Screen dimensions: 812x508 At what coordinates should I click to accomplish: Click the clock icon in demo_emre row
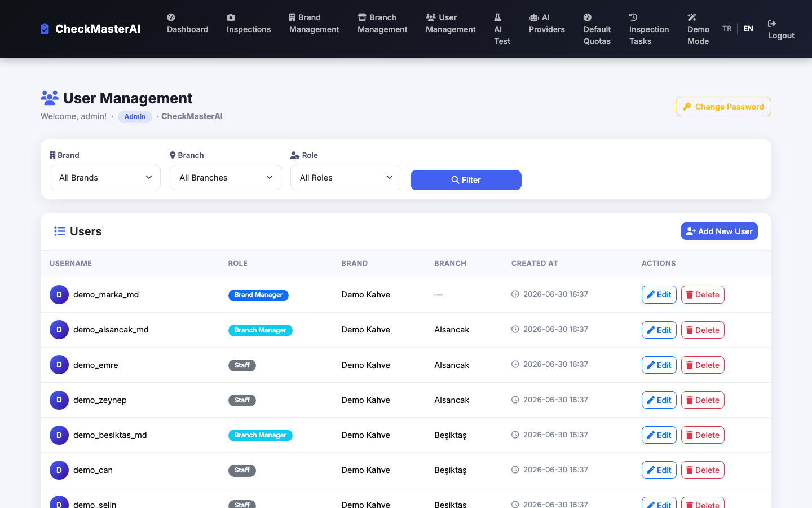click(x=515, y=364)
